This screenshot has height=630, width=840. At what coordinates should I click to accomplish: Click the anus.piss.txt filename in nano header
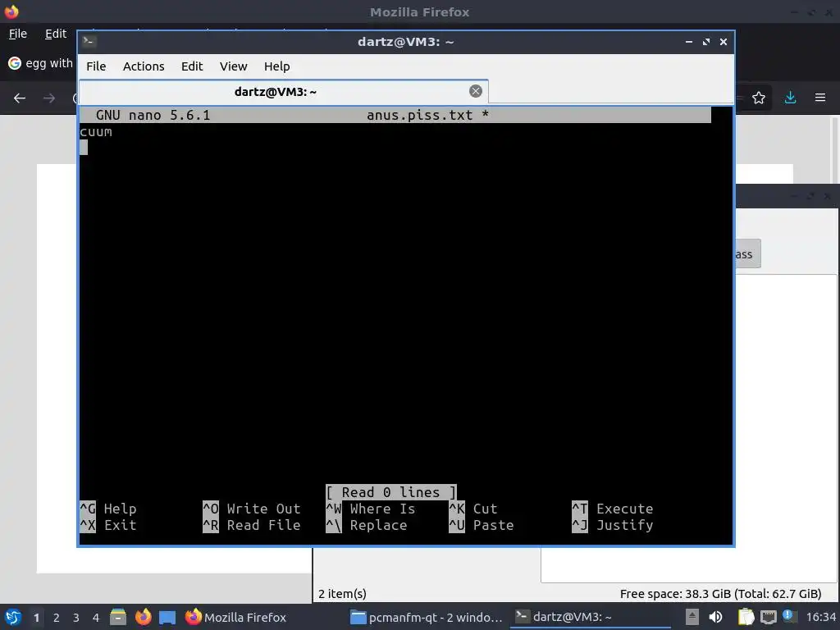(419, 115)
